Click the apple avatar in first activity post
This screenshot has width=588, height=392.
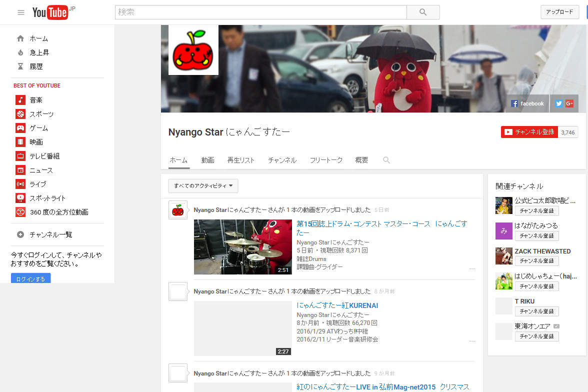(x=178, y=209)
